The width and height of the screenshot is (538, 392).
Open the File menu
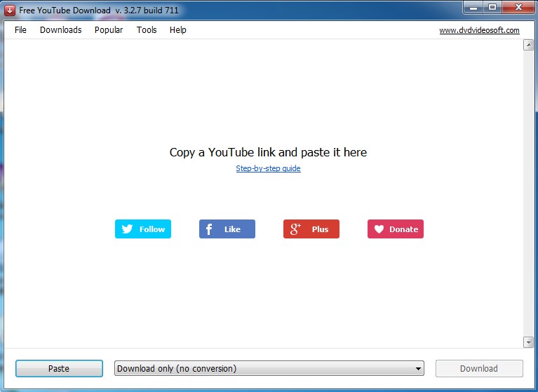20,30
